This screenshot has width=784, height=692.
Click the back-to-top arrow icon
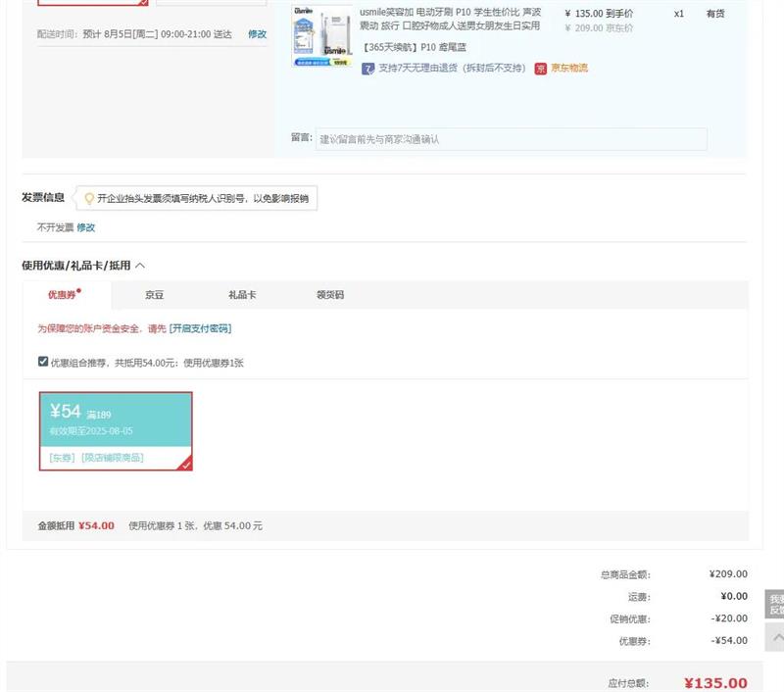pos(776,638)
